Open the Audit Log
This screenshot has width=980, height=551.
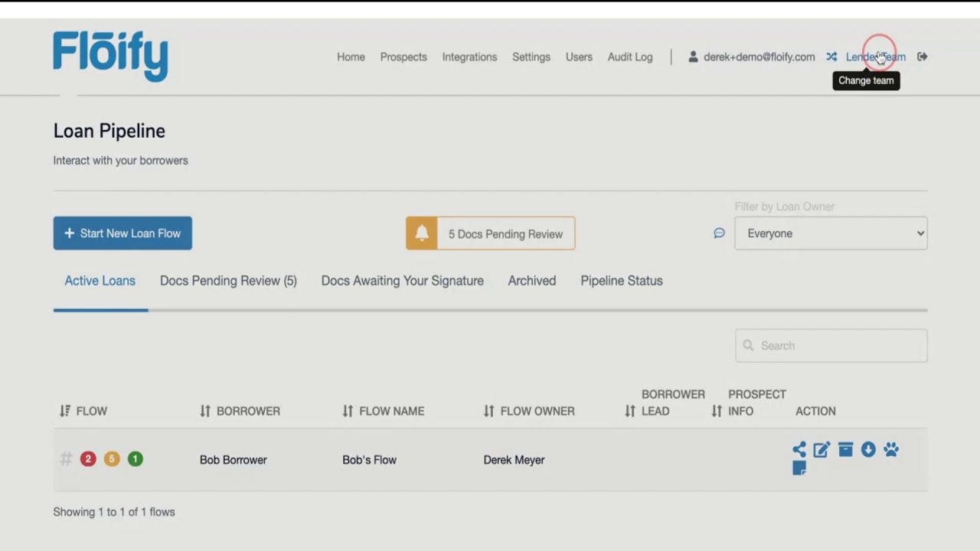(x=630, y=57)
